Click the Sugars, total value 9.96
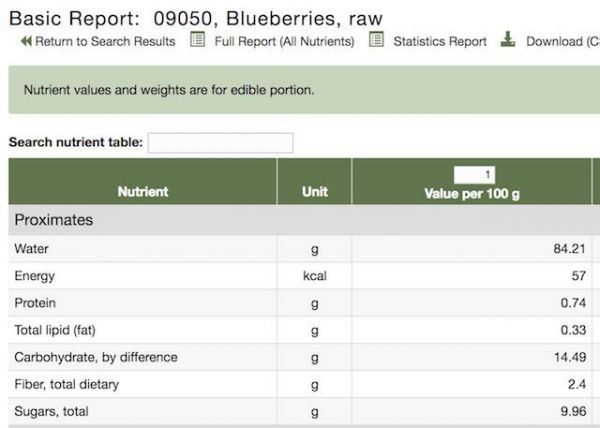The image size is (600, 428). (573, 411)
